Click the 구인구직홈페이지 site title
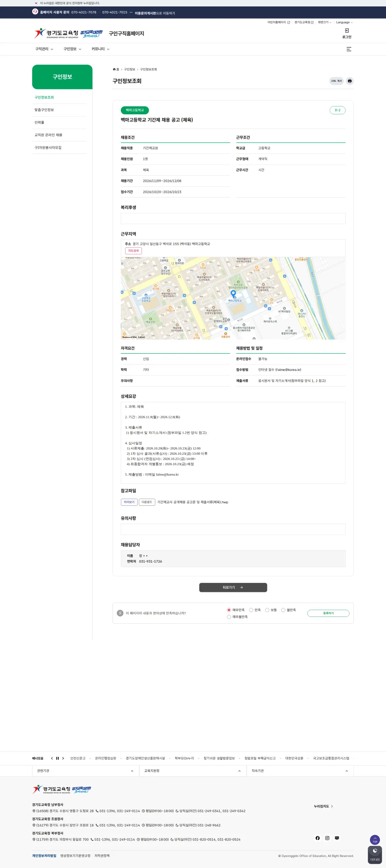386x868 pixels. [127, 34]
